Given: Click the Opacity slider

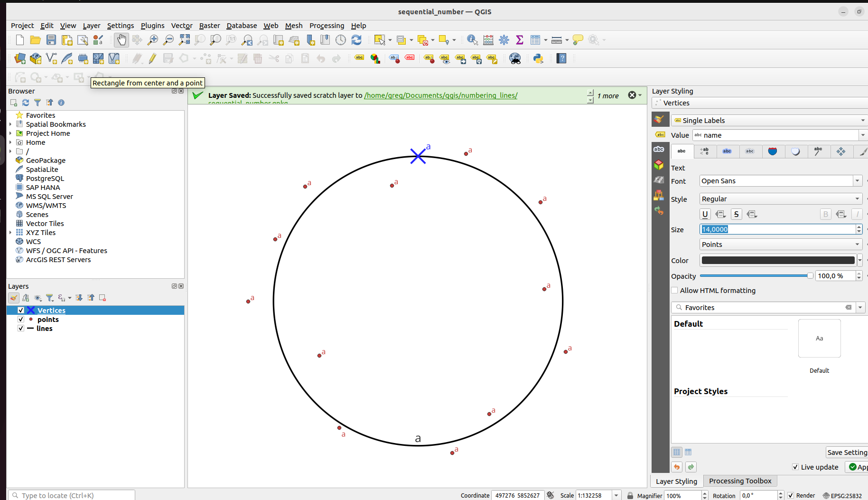Looking at the screenshot, I should (x=756, y=276).
